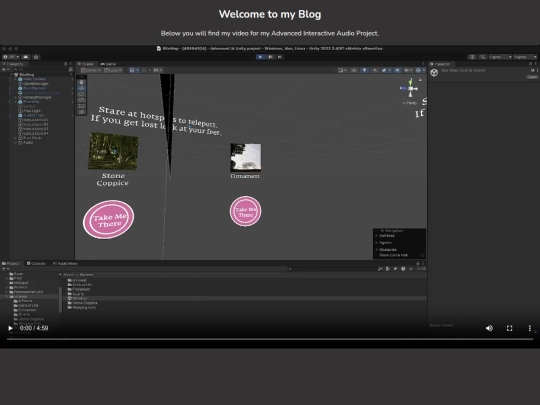
Task: Click the Stone Coppice label in the scene
Action: click(x=113, y=179)
